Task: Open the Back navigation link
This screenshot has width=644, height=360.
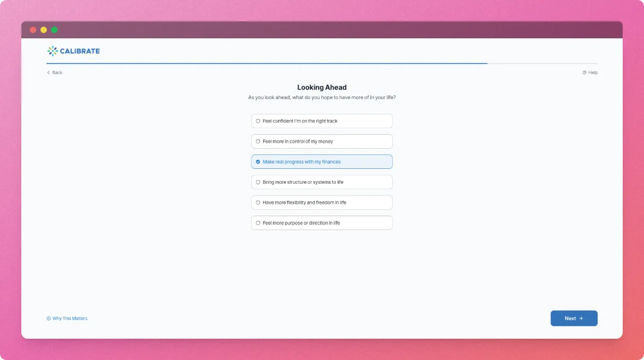Action: 54,72
